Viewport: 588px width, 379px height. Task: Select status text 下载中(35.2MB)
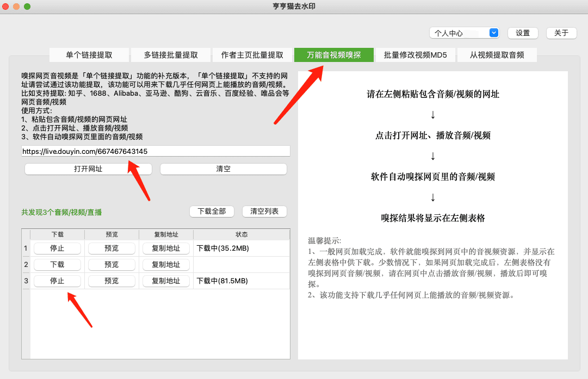coord(223,248)
